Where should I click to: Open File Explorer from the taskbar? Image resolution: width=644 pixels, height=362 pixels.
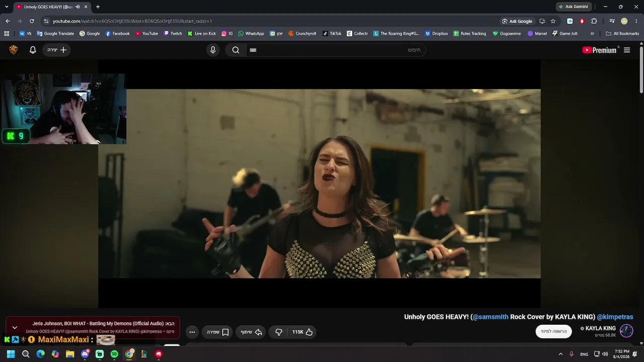click(70, 354)
